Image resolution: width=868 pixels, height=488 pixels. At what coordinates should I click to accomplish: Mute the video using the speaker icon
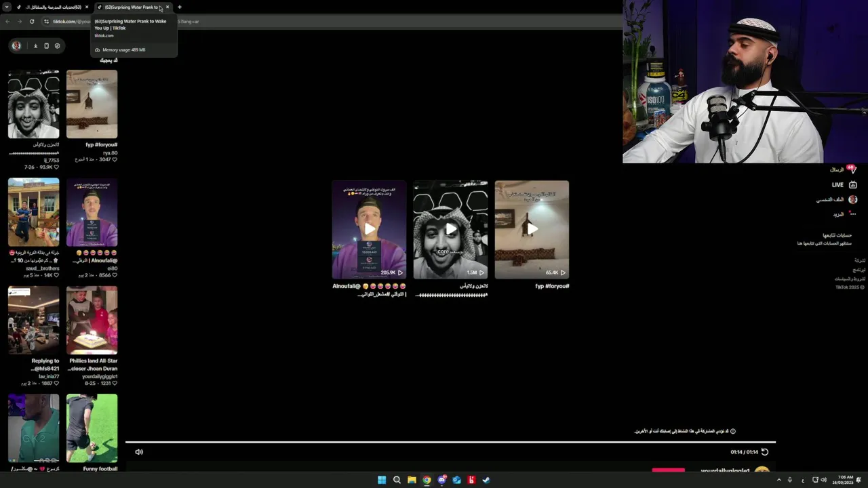139,452
